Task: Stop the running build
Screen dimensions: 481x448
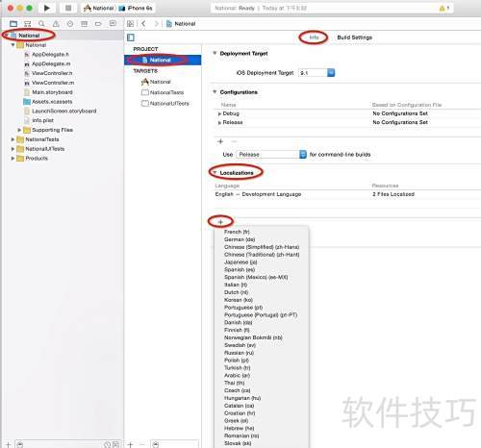Action: [68, 8]
